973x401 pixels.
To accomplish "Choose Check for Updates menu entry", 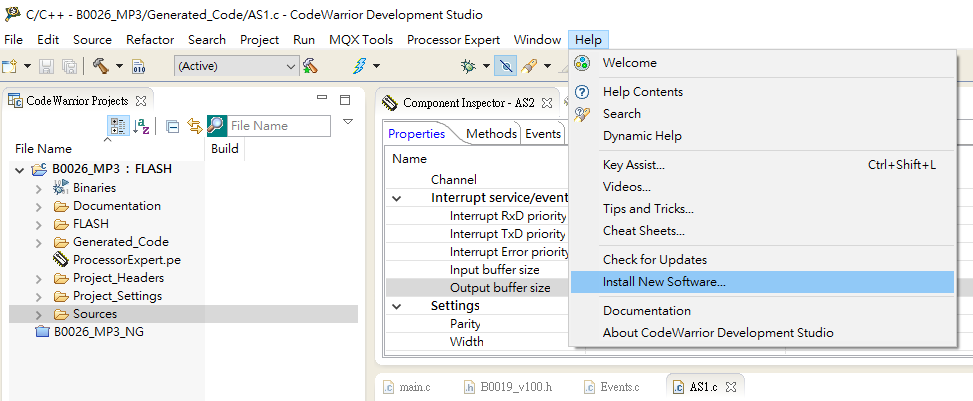I will (655, 260).
